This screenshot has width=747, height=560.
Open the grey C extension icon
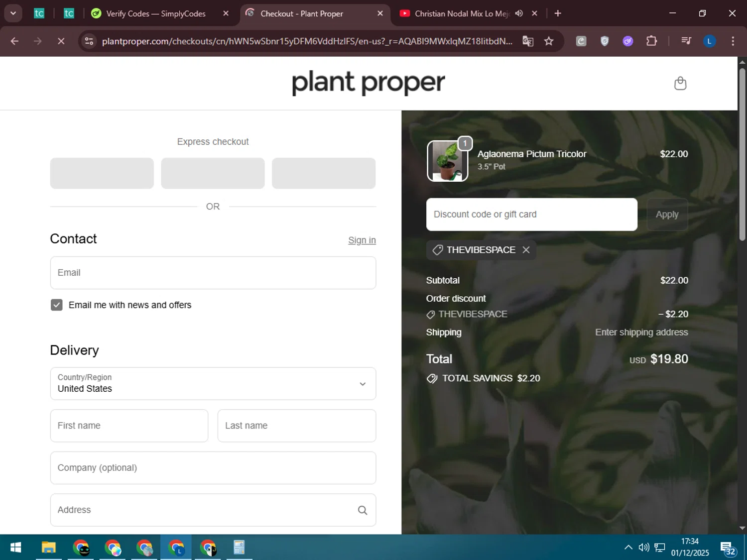tap(581, 41)
